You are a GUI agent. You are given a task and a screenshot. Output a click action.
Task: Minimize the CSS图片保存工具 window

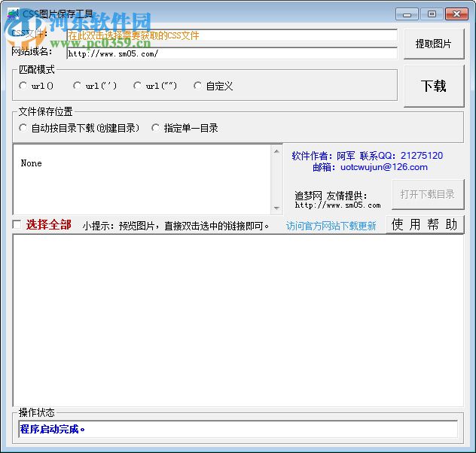coord(407,14)
